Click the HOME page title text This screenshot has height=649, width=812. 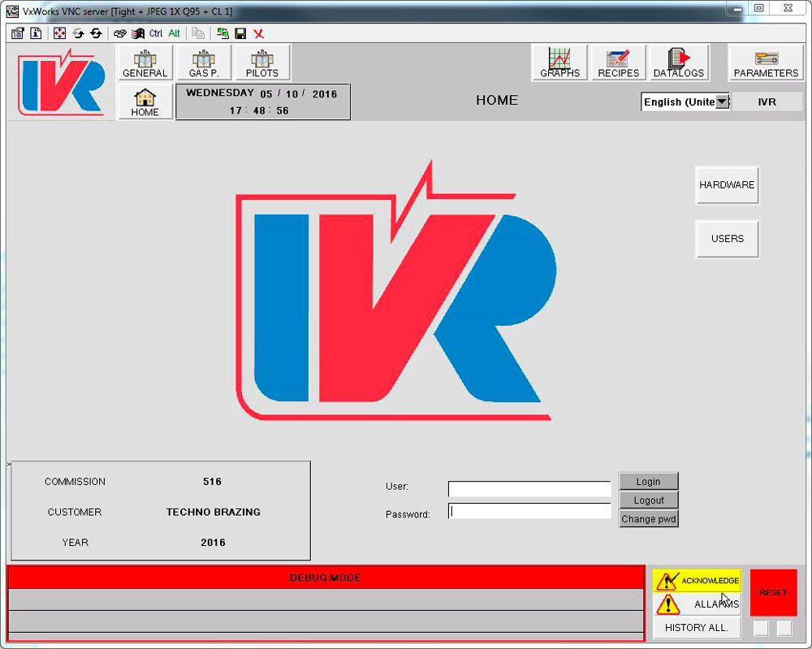pos(497,100)
